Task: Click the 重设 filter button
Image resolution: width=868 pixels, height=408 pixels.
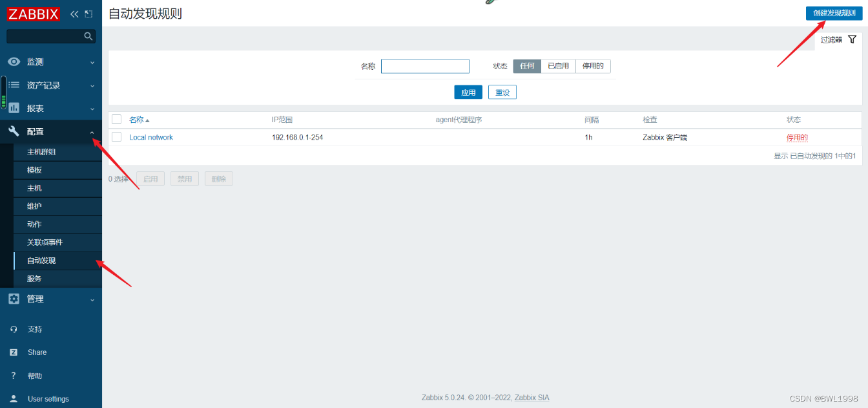Action: tap(502, 92)
